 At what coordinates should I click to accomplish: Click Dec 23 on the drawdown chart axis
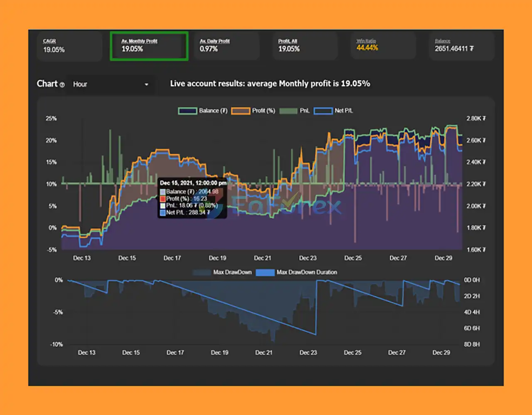(x=308, y=353)
